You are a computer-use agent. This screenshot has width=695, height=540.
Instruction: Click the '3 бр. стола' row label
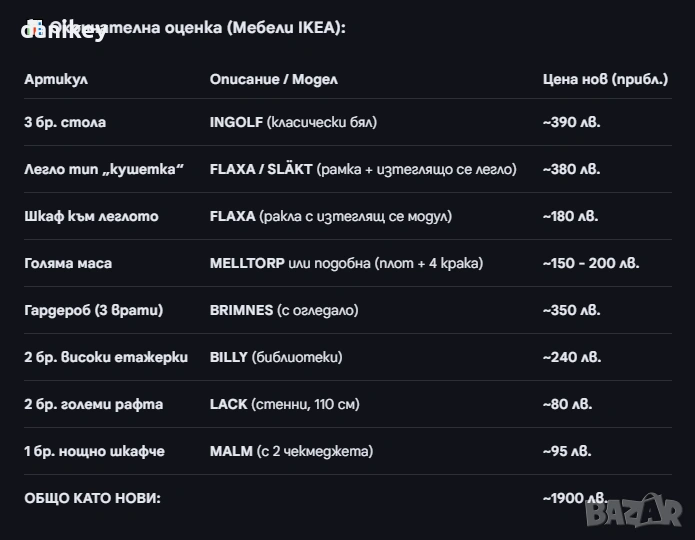click(x=65, y=122)
